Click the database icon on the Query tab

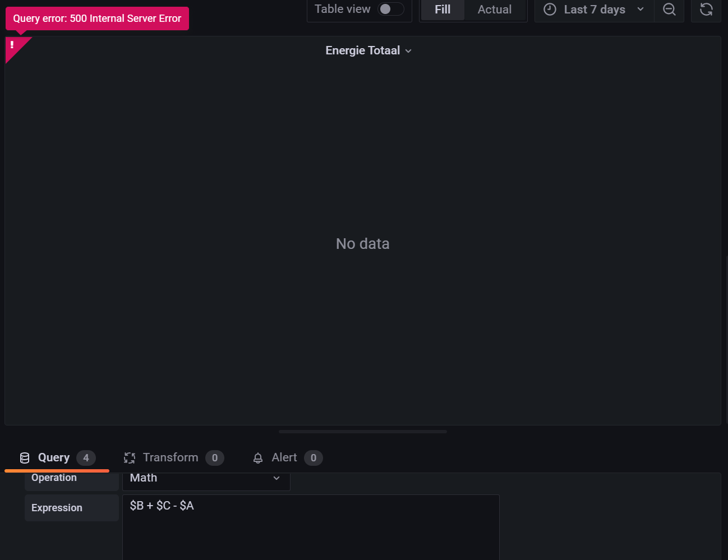24,457
